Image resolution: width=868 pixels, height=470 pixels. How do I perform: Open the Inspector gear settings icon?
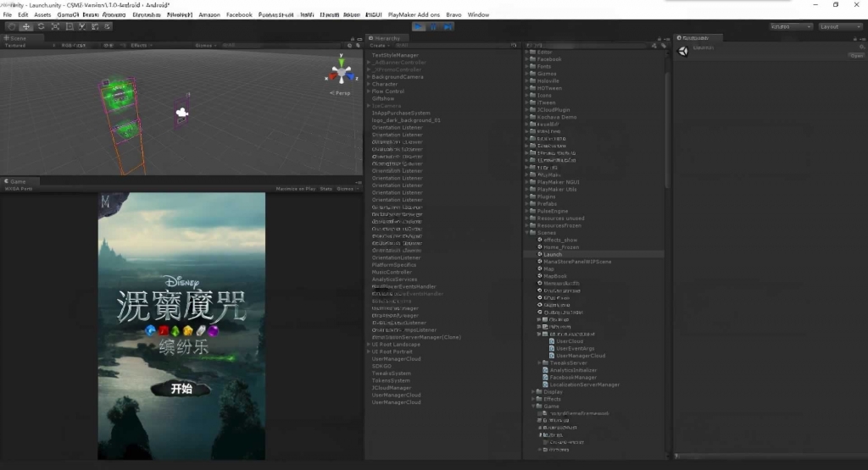click(861, 47)
